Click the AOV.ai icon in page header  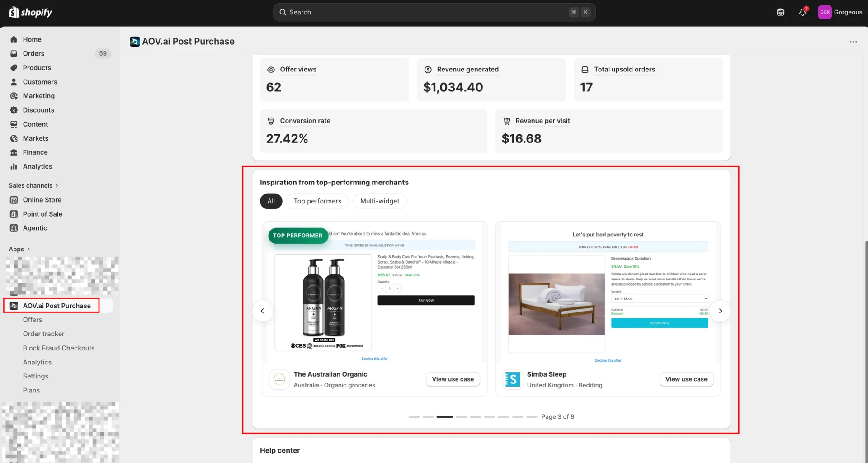[135, 42]
